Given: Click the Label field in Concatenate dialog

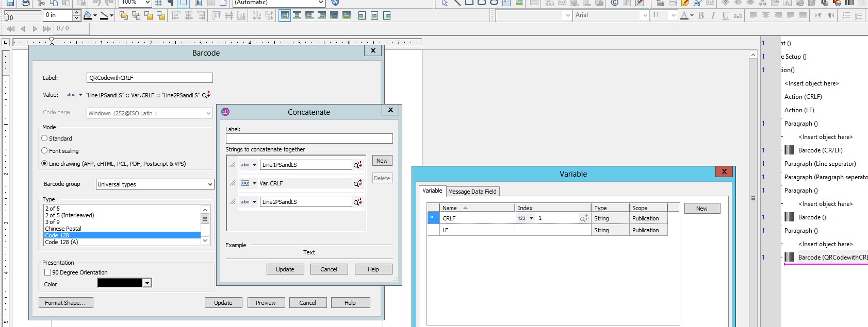Looking at the screenshot, I should click(309, 139).
